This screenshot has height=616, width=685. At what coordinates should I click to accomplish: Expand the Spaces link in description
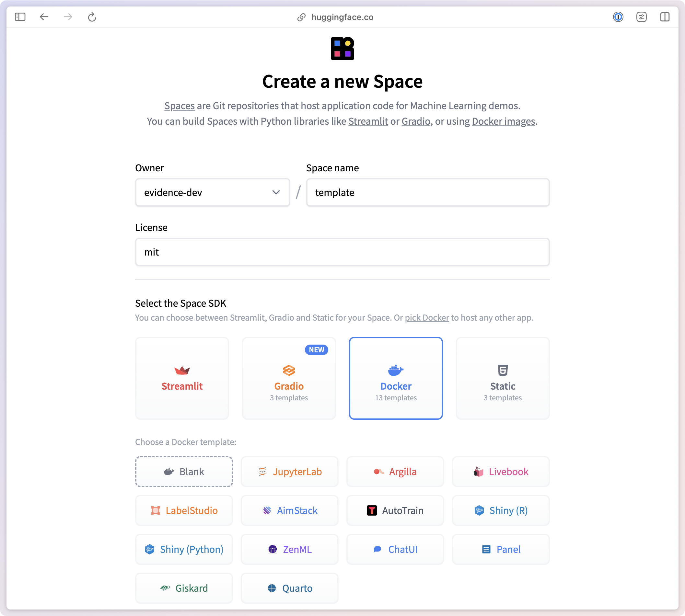(x=179, y=106)
